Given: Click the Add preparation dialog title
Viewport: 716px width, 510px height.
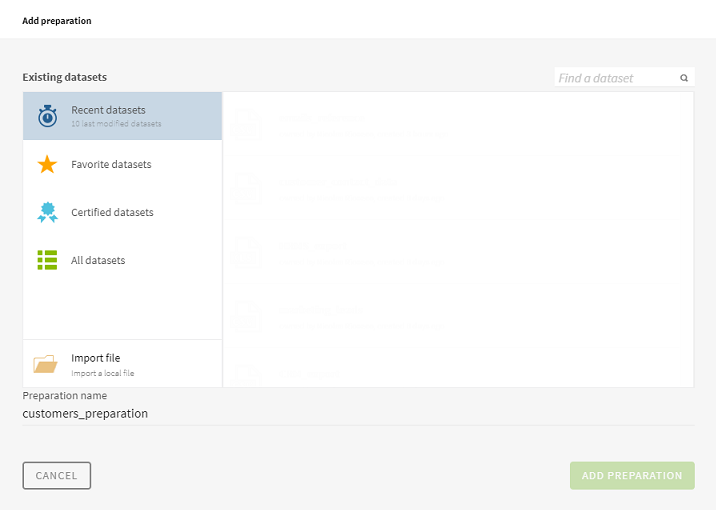Looking at the screenshot, I should click(56, 20).
